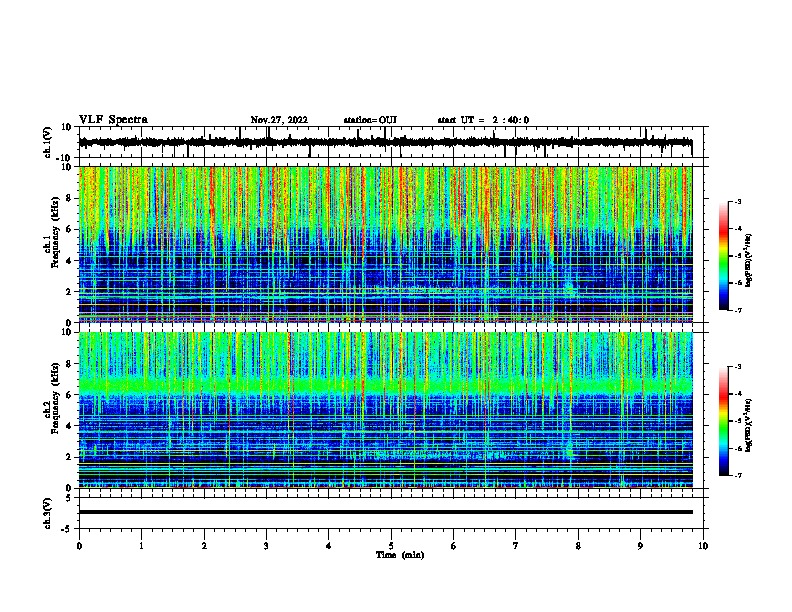The width and height of the screenshot is (792, 612).
Task: Click the "4" kHz tick of ch.2 spectrogram
Action: click(70, 426)
